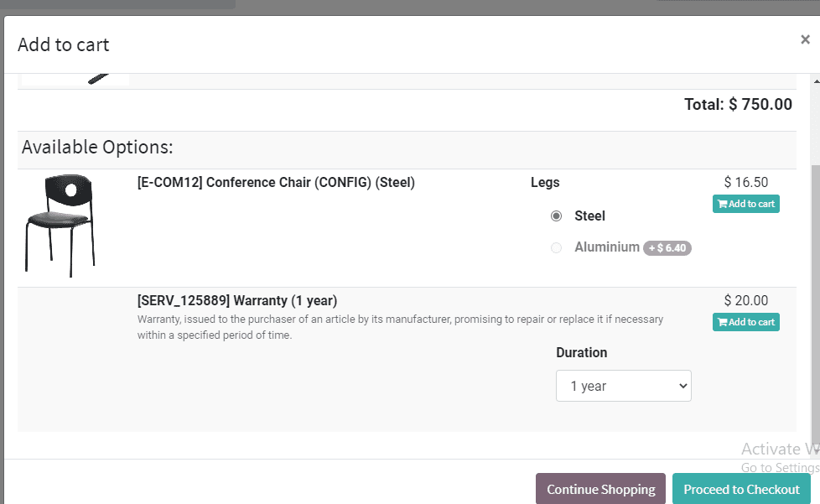This screenshot has width=820, height=504.
Task: Click the Conference Chair thumbnail image
Action: [x=60, y=226]
